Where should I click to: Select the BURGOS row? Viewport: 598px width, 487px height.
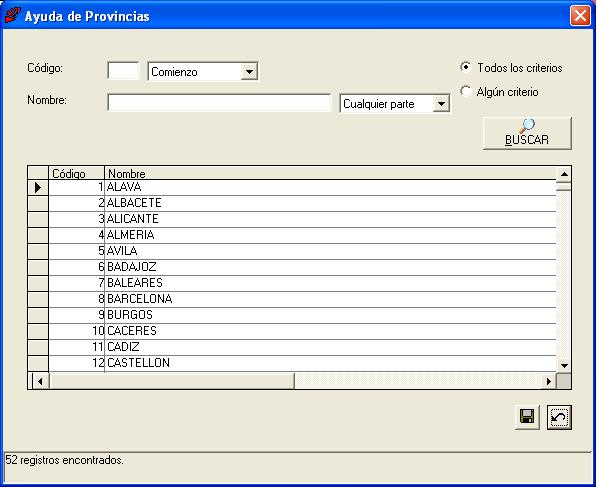coord(292,315)
